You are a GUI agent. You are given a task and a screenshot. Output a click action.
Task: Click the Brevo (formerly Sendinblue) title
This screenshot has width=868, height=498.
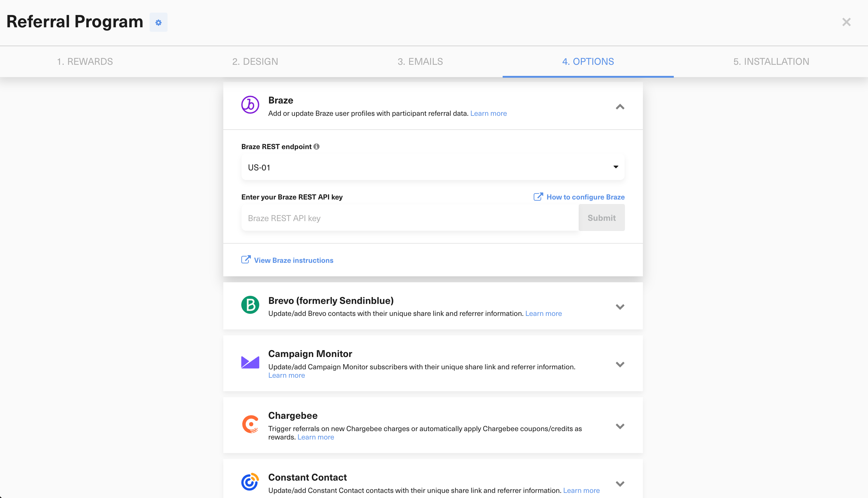[x=331, y=301]
